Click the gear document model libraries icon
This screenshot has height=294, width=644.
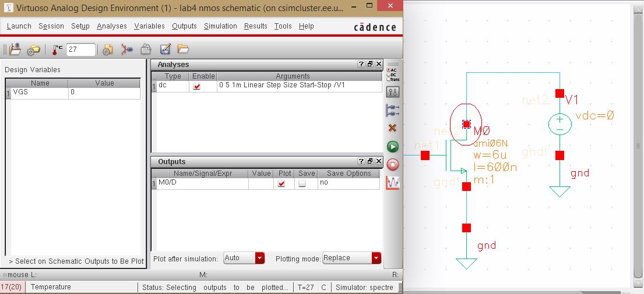[108, 49]
